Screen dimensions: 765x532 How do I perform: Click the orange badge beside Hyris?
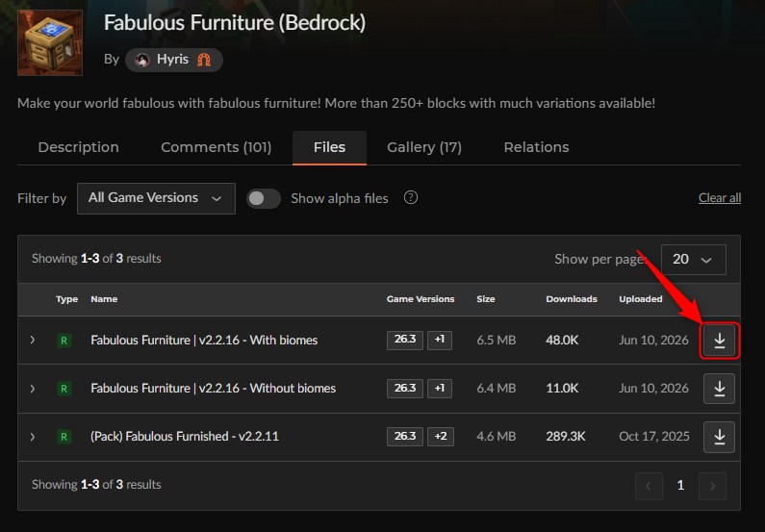pyautogui.click(x=204, y=60)
